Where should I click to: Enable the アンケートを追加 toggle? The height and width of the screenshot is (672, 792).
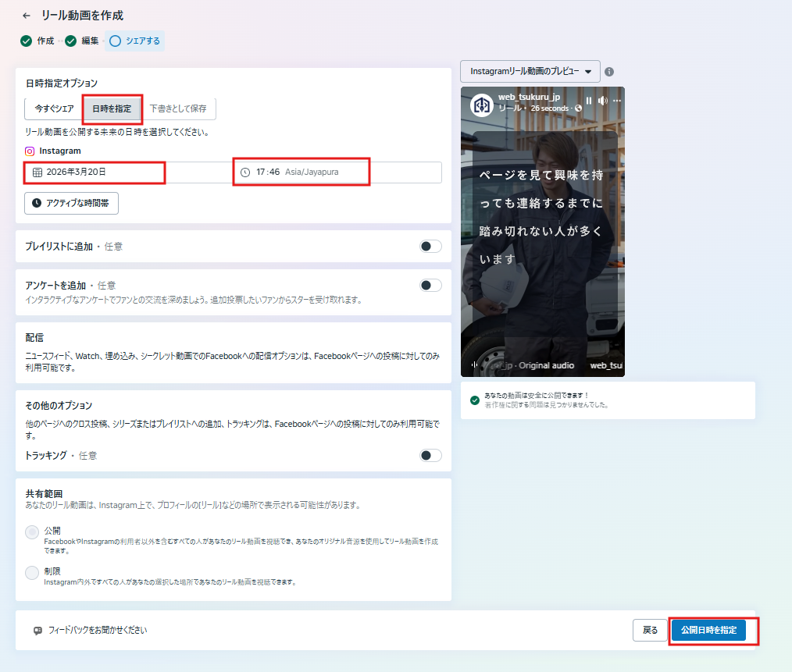(x=430, y=286)
